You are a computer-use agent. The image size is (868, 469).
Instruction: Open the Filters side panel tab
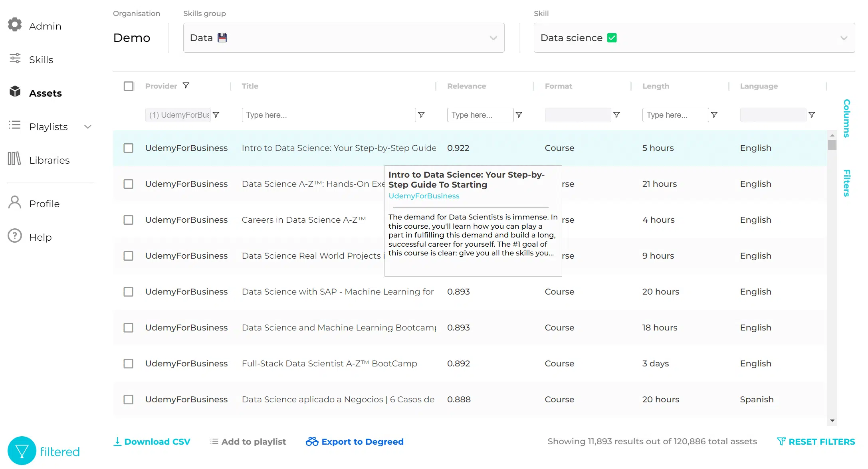(846, 183)
